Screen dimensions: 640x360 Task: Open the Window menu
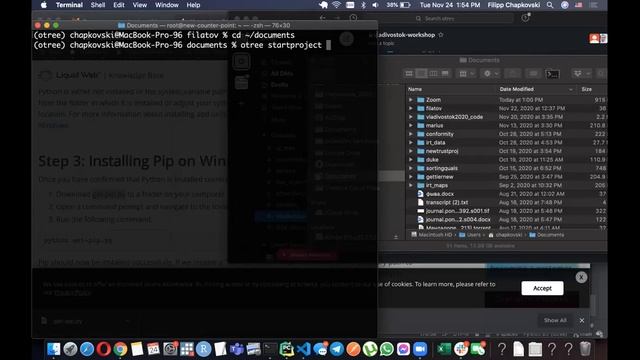pyautogui.click(x=167, y=5)
